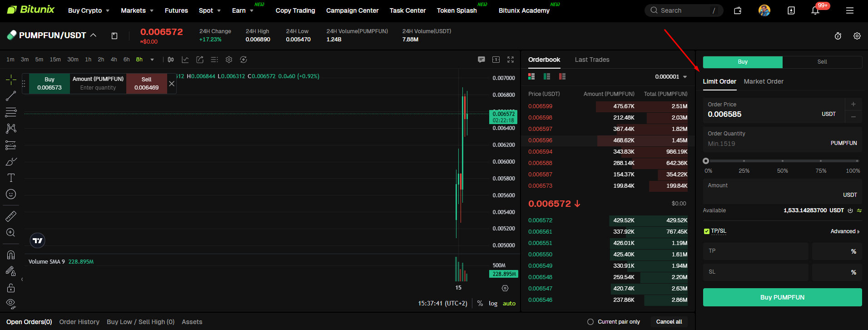Expand chart to fullscreen
The width and height of the screenshot is (868, 330).
point(511,60)
